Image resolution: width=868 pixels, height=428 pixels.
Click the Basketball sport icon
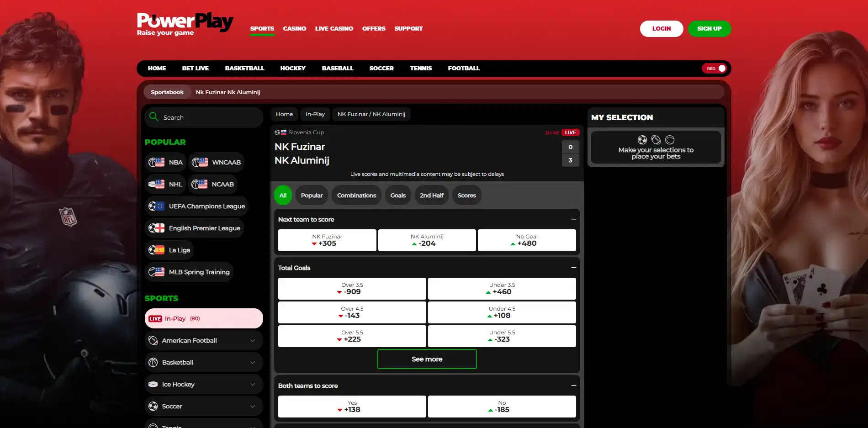[x=153, y=362]
